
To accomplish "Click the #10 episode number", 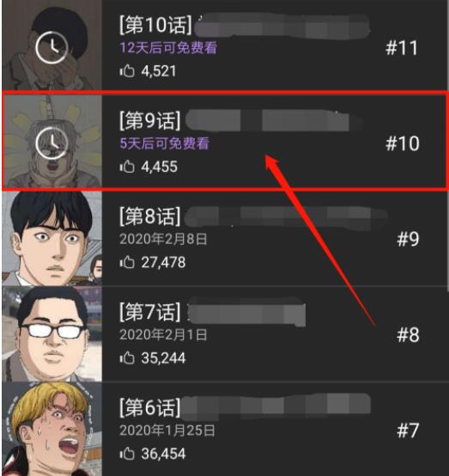I will 403,143.
